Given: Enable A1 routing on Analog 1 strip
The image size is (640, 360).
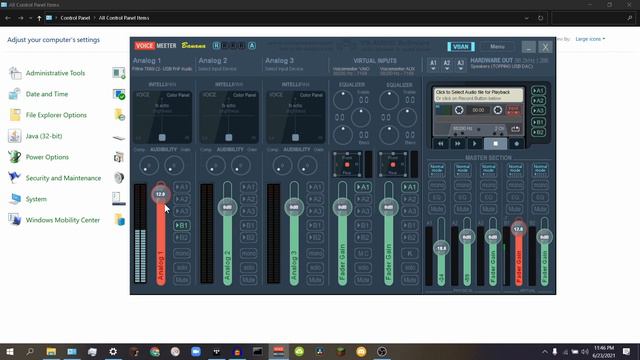Looking at the screenshot, I should 182,187.
